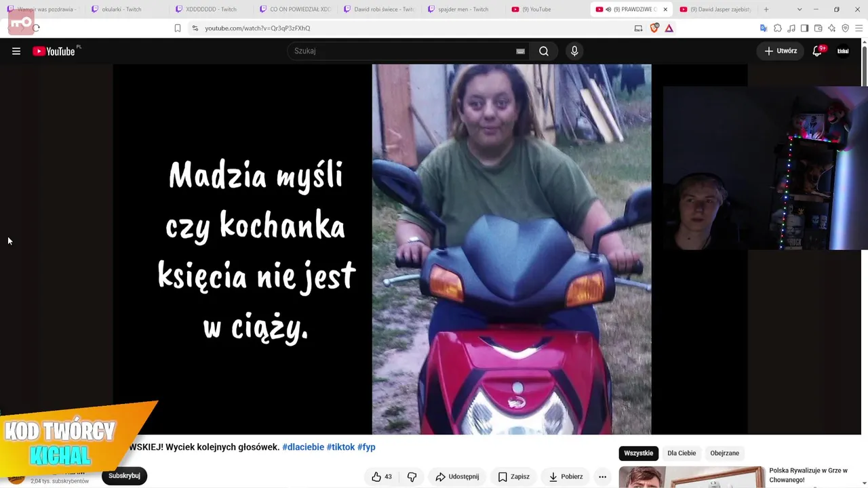Image resolution: width=868 pixels, height=488 pixels.
Task: Click the video player frame
Action: [x=430, y=249]
